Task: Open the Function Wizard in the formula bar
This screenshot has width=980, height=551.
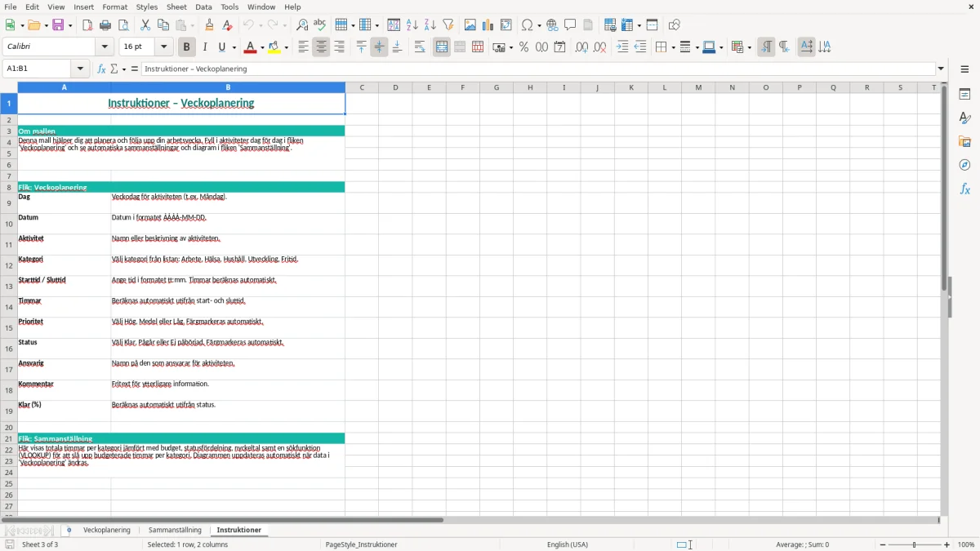Action: click(101, 69)
